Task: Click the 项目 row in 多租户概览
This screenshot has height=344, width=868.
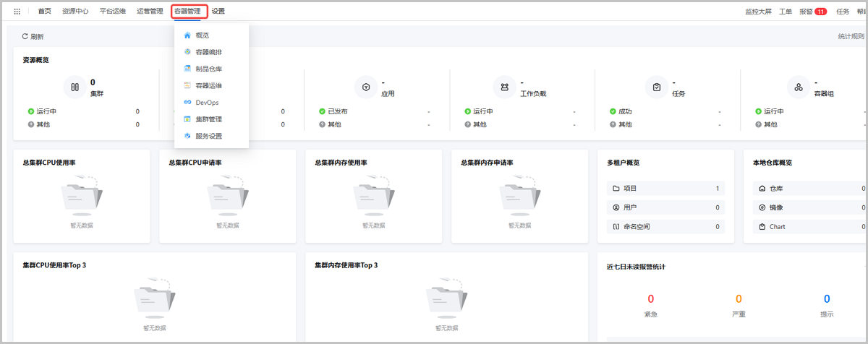Action: [665, 189]
